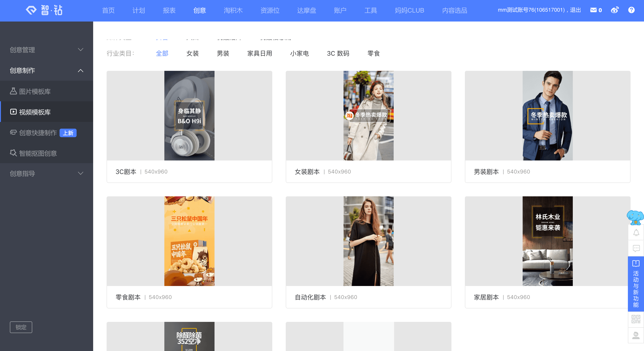This screenshot has width=644, height=351.
Task: Open the 报表 nav item
Action: click(169, 11)
